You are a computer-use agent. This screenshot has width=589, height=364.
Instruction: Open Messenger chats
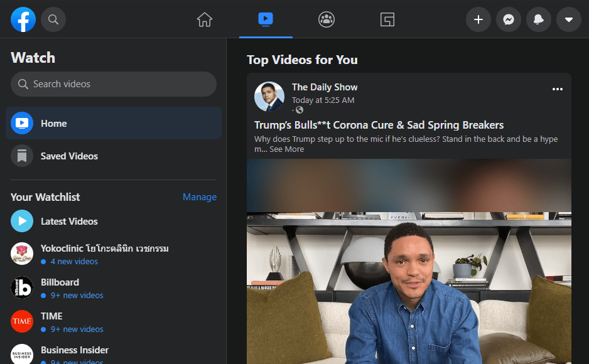pos(509,19)
